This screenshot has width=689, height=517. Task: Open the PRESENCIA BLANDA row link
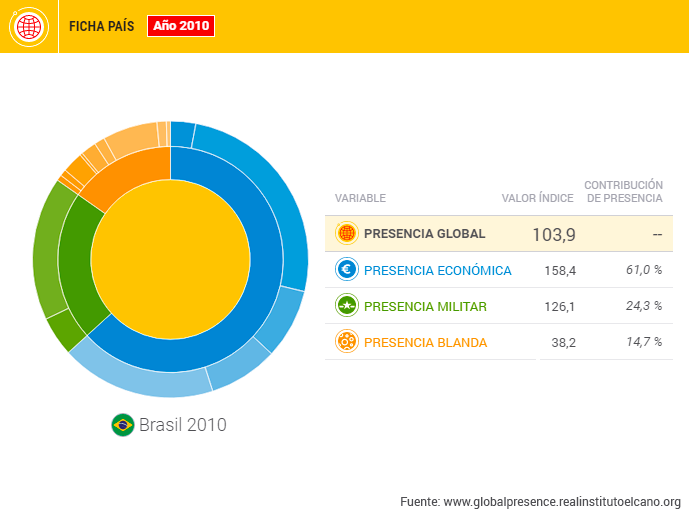point(425,342)
